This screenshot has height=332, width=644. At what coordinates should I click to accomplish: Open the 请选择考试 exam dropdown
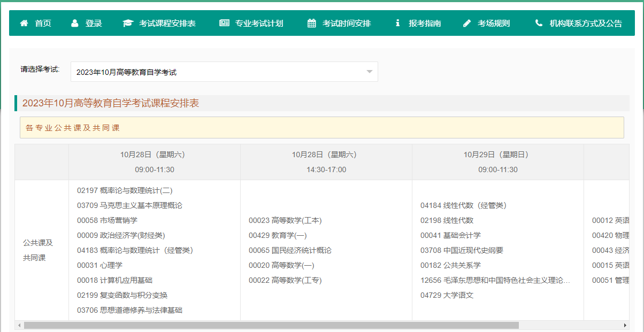[224, 72]
